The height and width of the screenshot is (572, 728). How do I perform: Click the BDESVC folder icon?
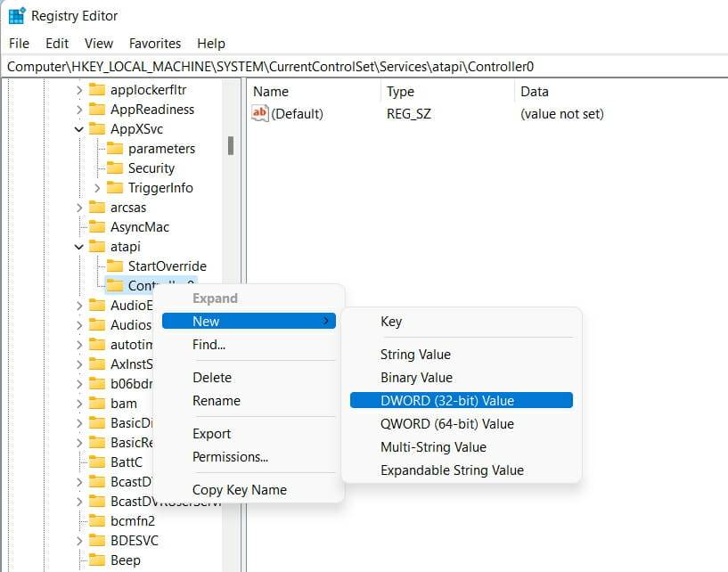click(100, 540)
